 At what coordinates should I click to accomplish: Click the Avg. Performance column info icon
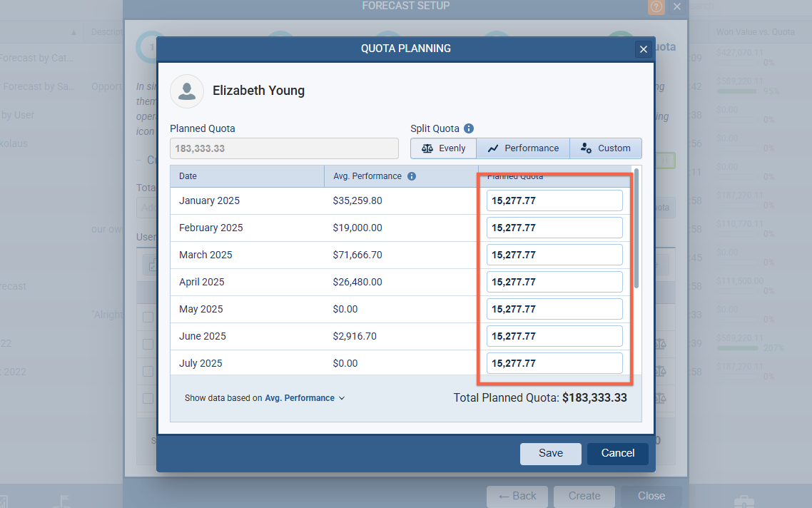point(412,176)
